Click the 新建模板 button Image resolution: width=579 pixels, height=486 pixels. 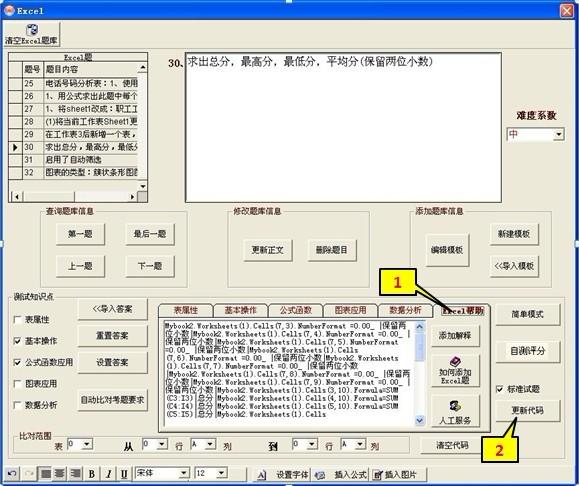point(514,234)
